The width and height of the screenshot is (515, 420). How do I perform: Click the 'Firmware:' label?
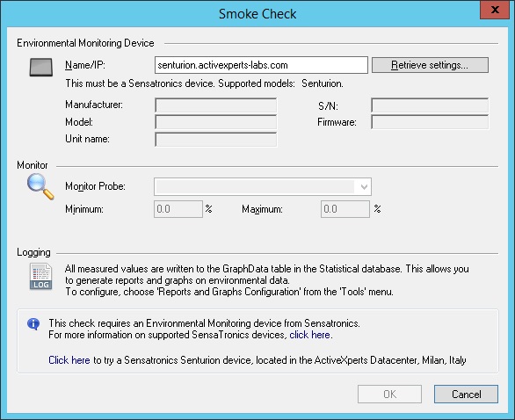pos(337,122)
